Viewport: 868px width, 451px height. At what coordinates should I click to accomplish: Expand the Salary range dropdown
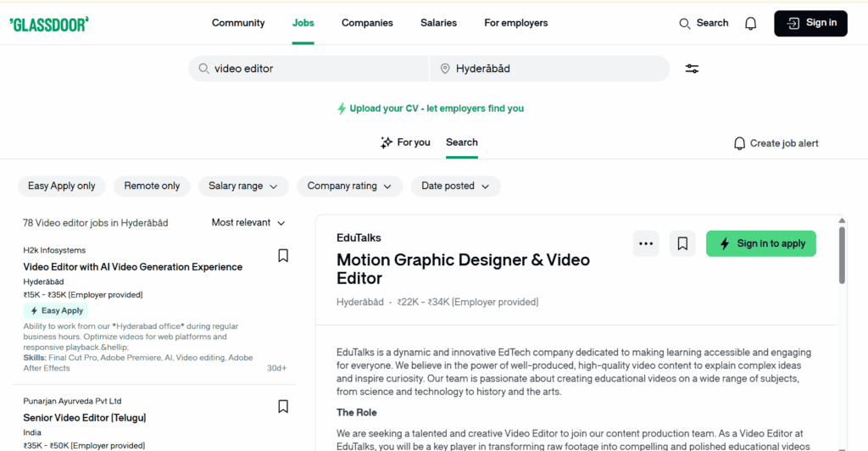click(x=243, y=186)
